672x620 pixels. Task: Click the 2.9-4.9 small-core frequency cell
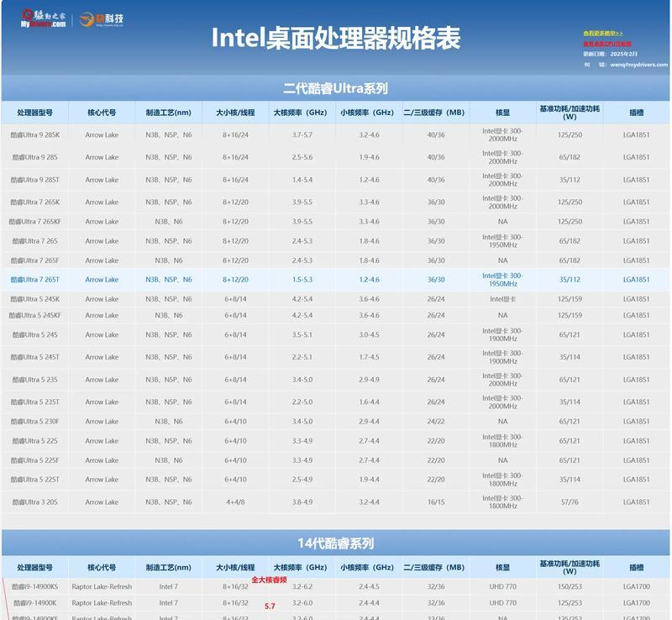[x=369, y=380]
